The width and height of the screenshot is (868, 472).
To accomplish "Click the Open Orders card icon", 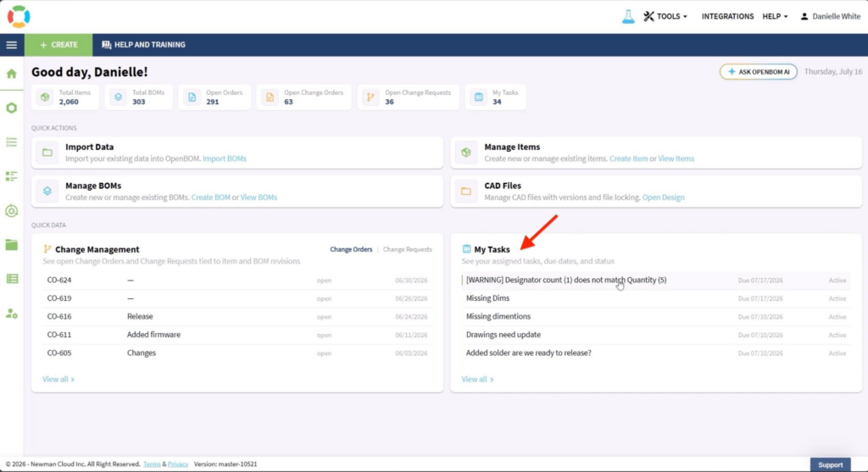I will [x=192, y=97].
